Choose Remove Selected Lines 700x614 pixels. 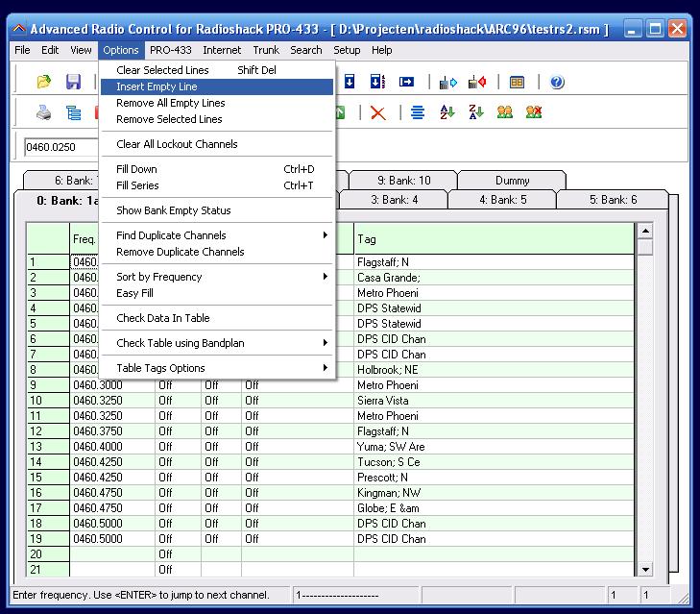coord(217,119)
